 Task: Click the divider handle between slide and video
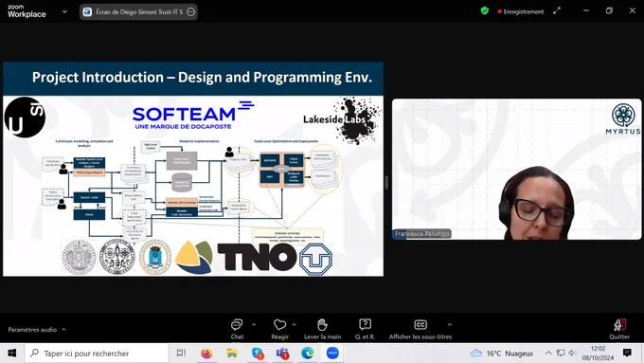pyautogui.click(x=386, y=182)
